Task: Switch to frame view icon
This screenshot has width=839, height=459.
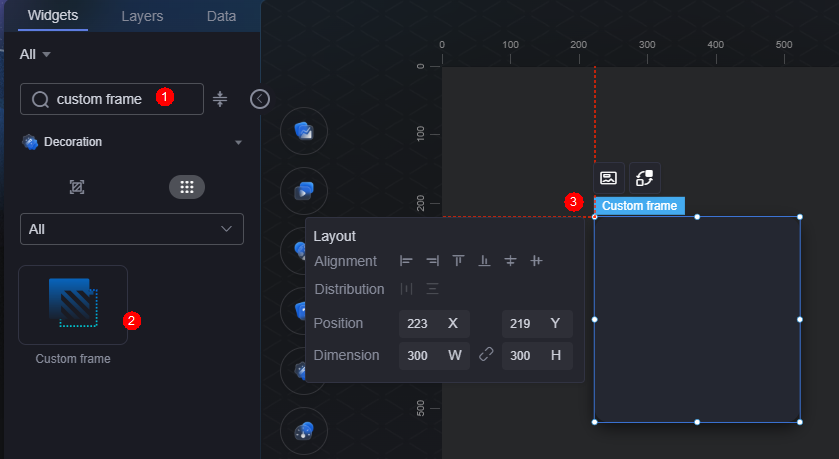Action: click(x=77, y=187)
